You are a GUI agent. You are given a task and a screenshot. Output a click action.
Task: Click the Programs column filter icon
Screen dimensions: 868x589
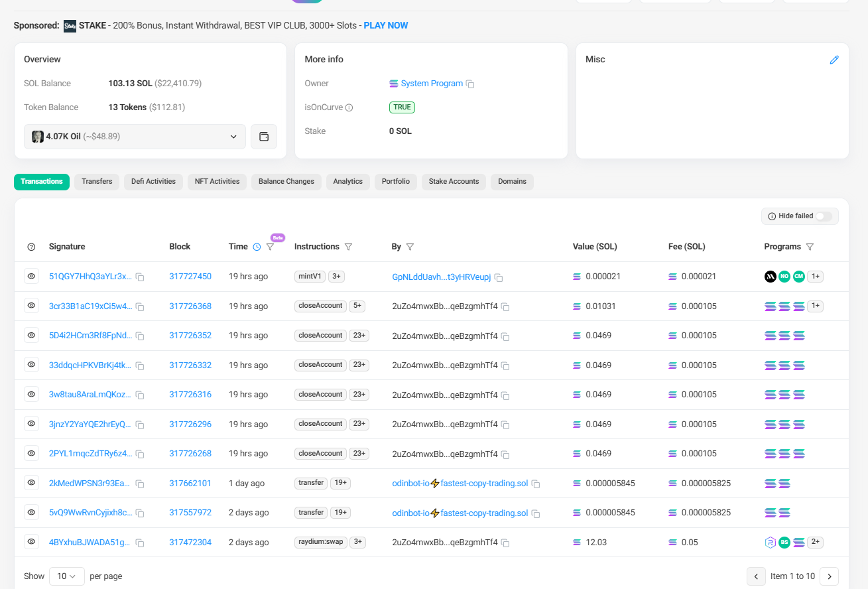(x=810, y=247)
